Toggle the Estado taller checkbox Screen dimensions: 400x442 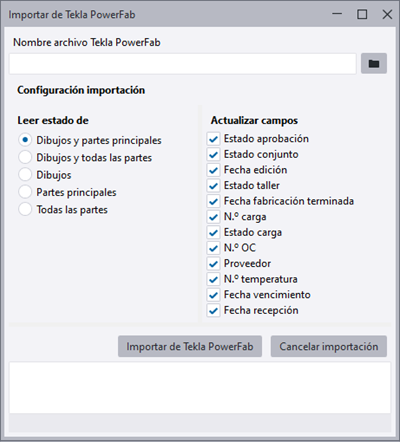tap(213, 186)
